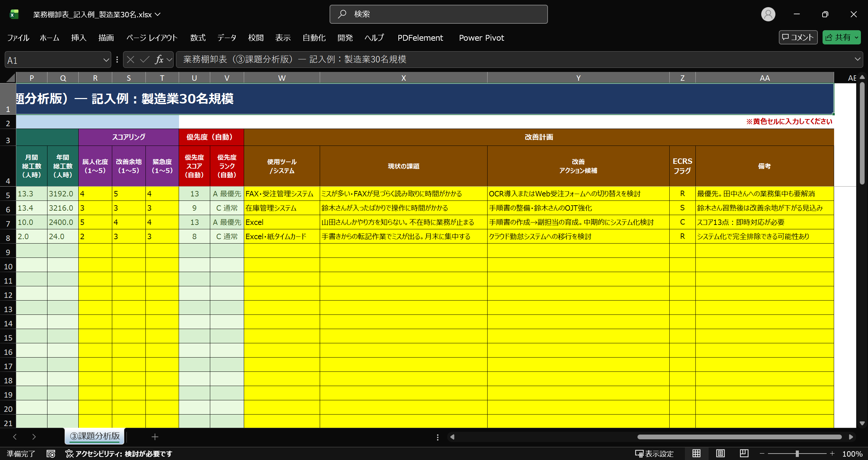
Task: Click the コメント button
Action: (x=798, y=37)
